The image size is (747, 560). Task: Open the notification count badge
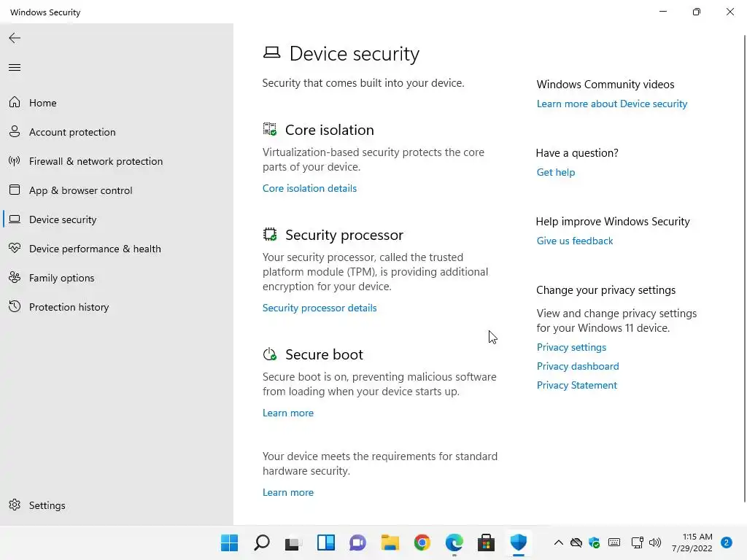[726, 542]
